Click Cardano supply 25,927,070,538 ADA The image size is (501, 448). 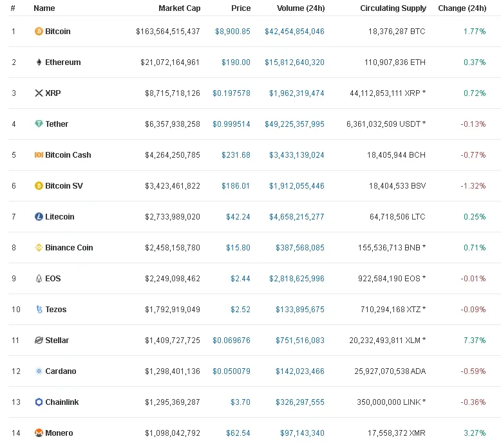click(x=390, y=371)
